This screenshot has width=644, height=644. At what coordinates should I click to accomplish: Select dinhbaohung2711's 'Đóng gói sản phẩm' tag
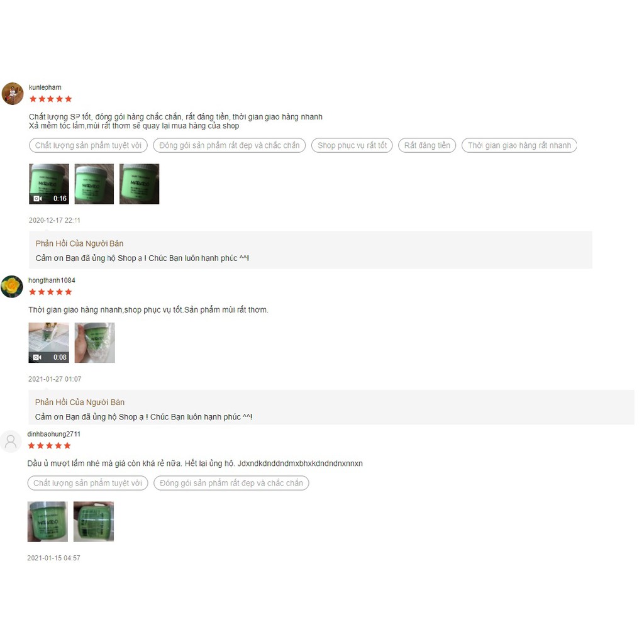[231, 483]
